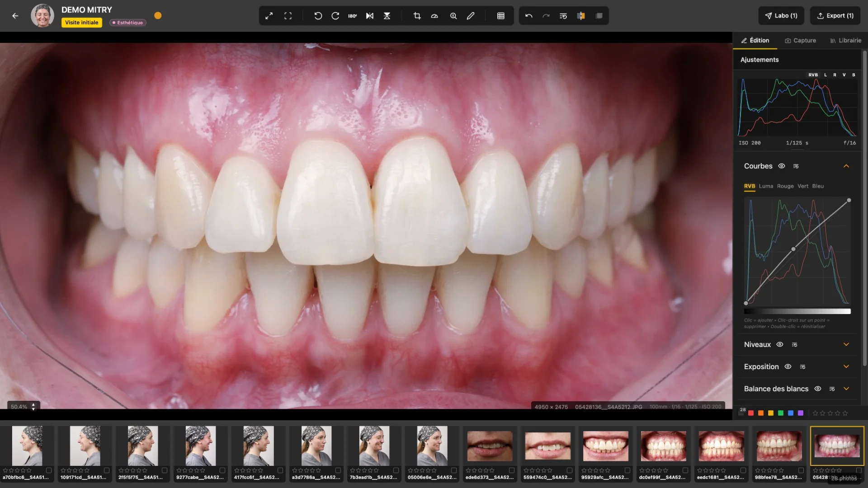Select the red color label
The height and width of the screenshot is (488, 868).
point(751,413)
